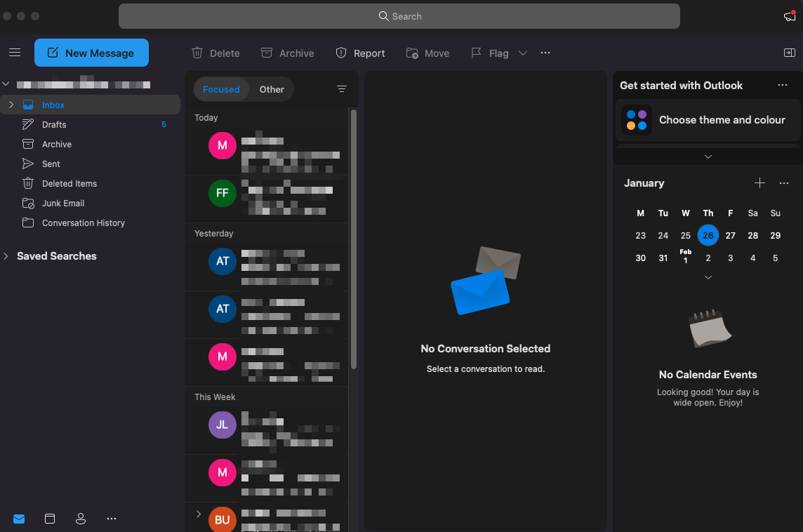
Task: Click the theme colour dots icon
Action: pyautogui.click(x=637, y=120)
